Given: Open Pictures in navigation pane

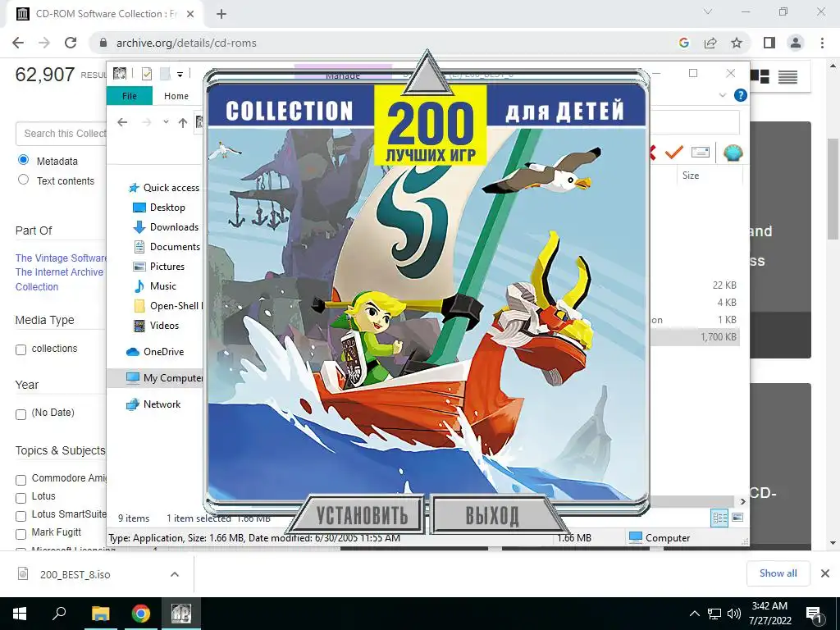Looking at the screenshot, I should 167,267.
